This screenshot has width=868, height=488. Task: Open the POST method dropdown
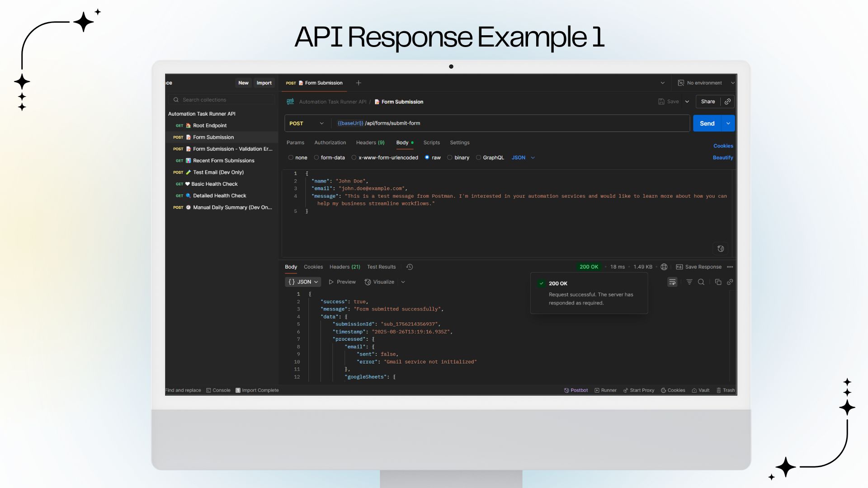(x=321, y=123)
